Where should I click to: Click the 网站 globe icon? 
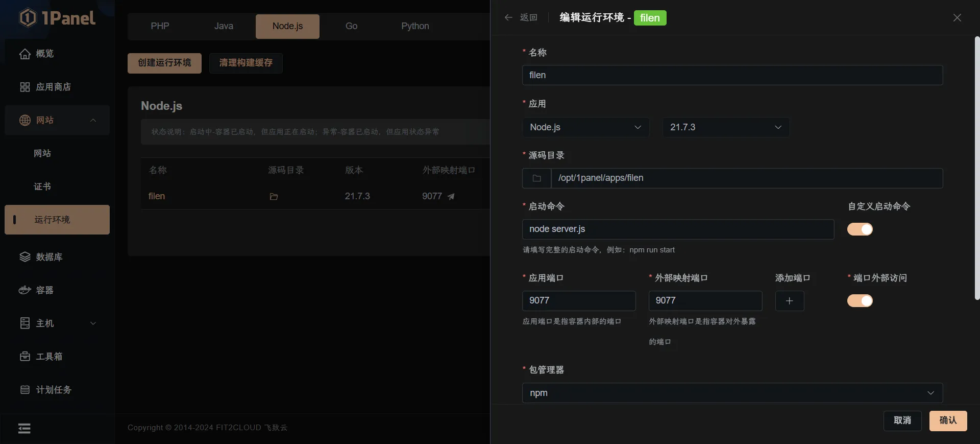click(24, 120)
